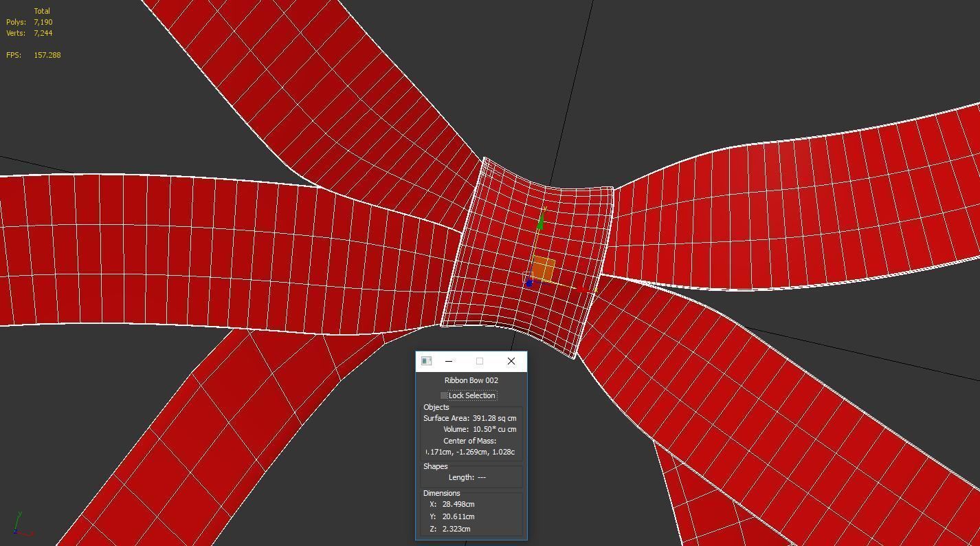Click the Verts count '7,244' statistic

pyautogui.click(x=43, y=33)
